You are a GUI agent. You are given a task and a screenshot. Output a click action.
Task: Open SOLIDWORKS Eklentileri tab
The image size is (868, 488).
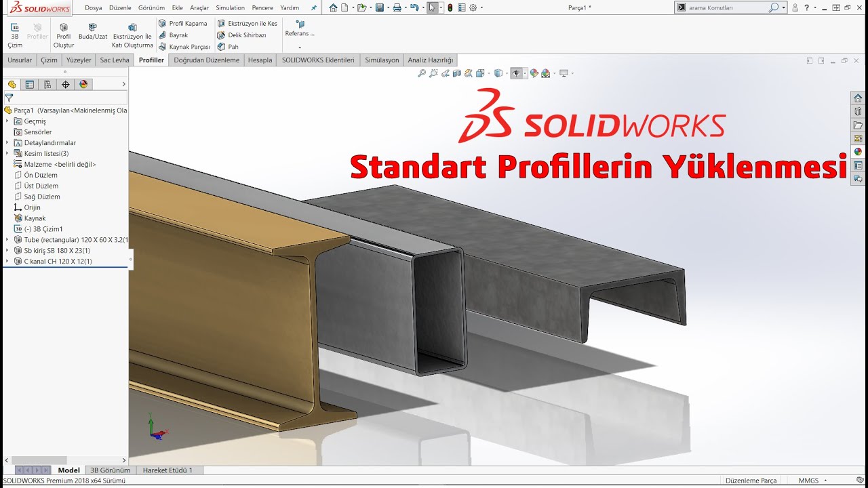coord(318,60)
